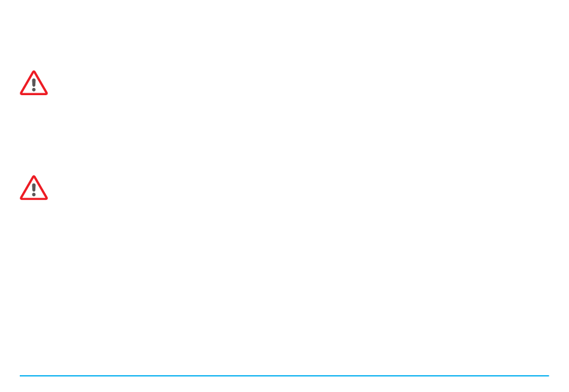Click the upper red warning triangle icon

[x=34, y=83]
